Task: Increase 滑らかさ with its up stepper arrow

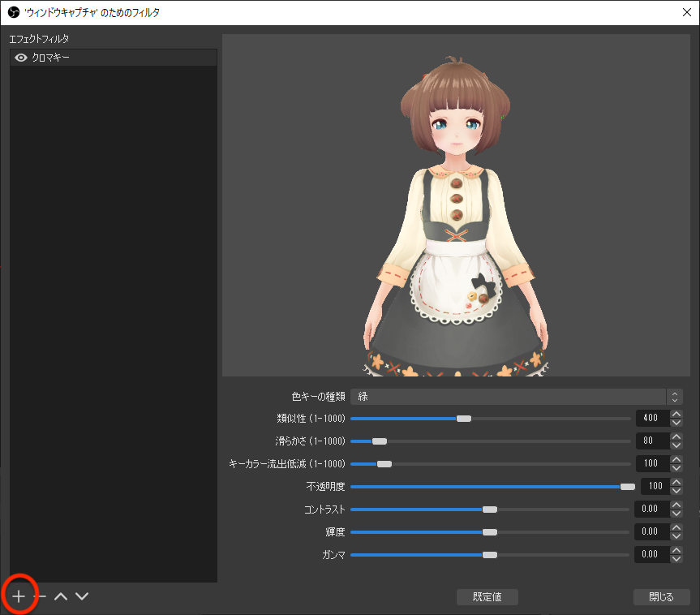Action: pos(676,437)
